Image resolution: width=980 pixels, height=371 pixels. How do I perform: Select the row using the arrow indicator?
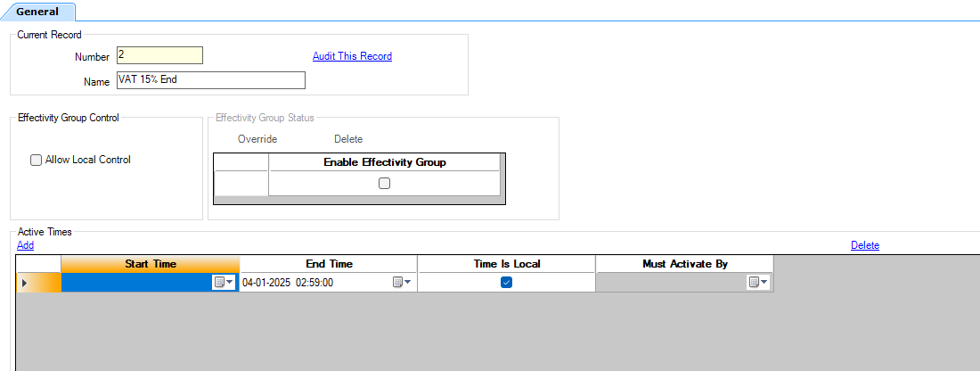coord(25,283)
